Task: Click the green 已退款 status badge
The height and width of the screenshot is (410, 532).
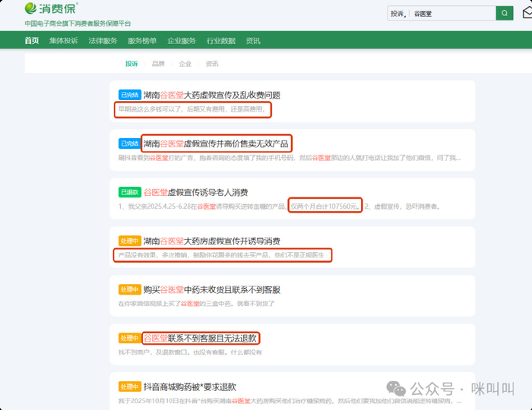Action: click(130, 192)
